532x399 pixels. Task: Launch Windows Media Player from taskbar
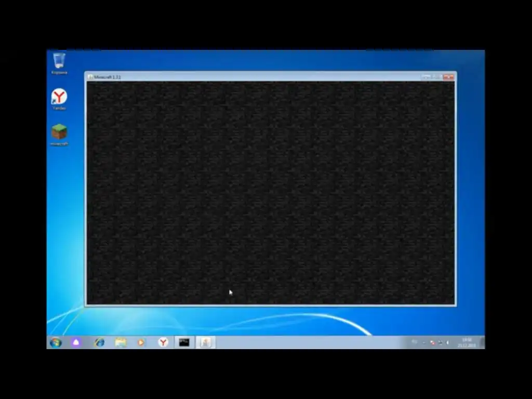[x=141, y=343]
